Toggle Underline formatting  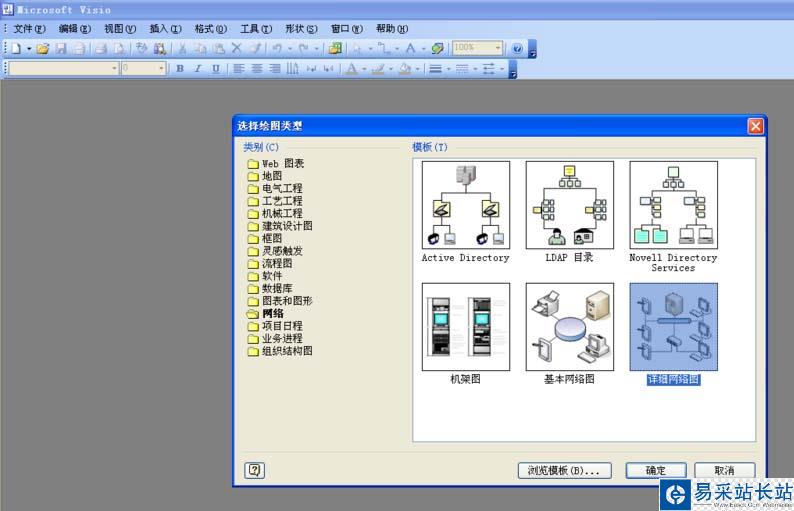pos(216,68)
